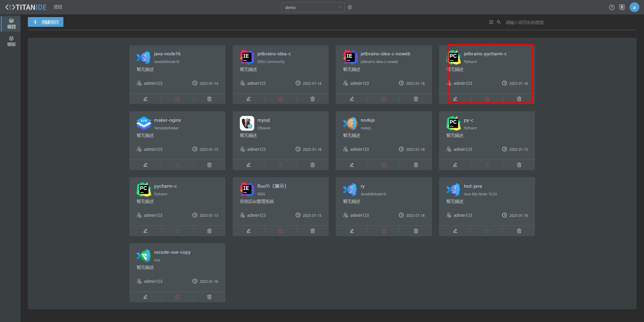Toggle power for jetbrains-idea-c project
This screenshot has height=322, width=644.
(281, 99)
